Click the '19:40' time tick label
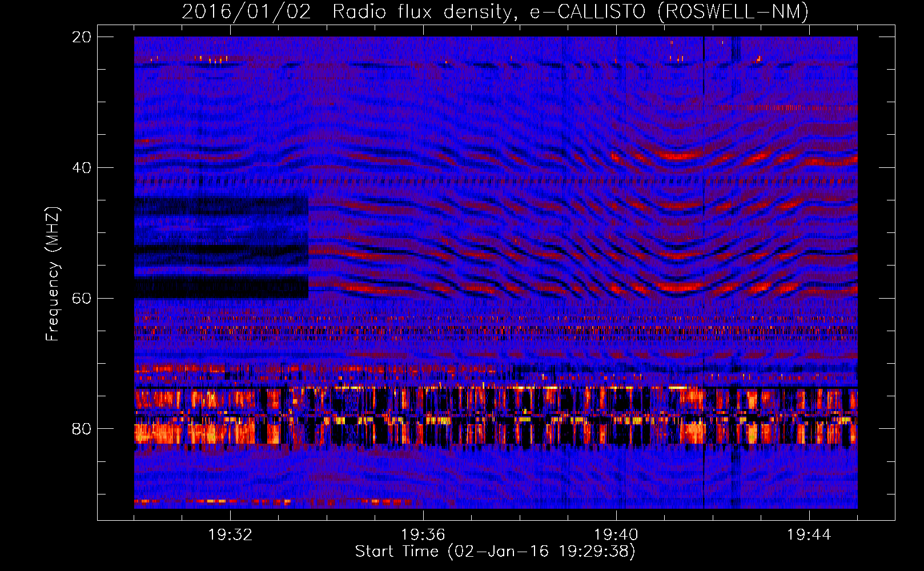924x571 pixels. 616,535
